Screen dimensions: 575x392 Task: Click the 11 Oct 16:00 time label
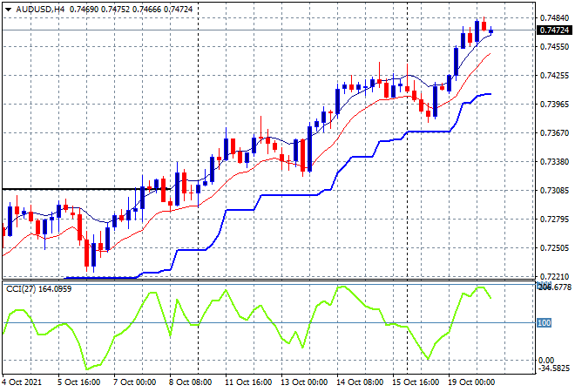tap(248, 382)
